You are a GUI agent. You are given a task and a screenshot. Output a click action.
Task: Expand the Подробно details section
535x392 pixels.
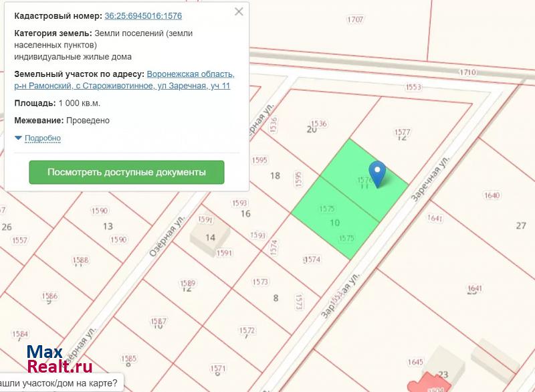(43, 138)
